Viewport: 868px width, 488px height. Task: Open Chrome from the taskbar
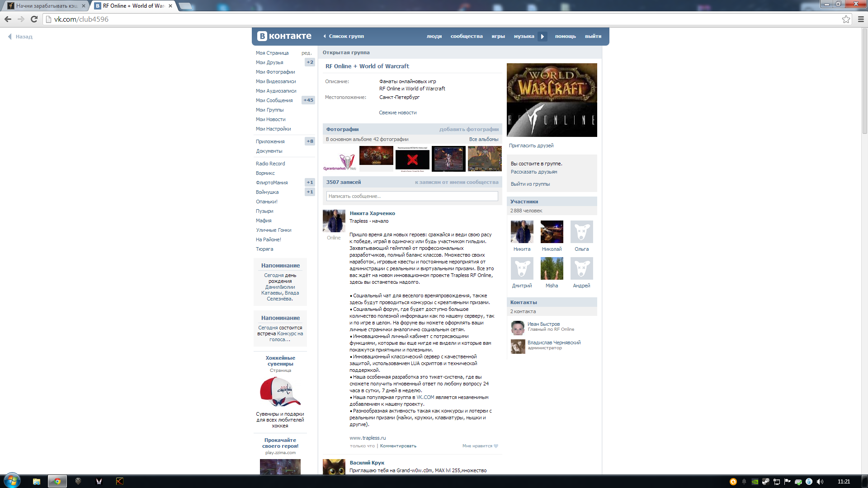[x=57, y=481]
